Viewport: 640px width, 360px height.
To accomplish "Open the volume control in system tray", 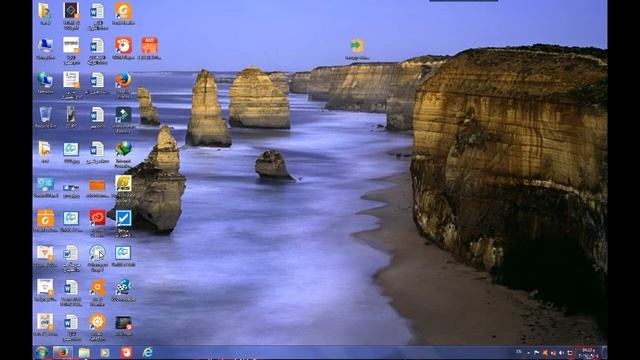I will click(x=562, y=353).
